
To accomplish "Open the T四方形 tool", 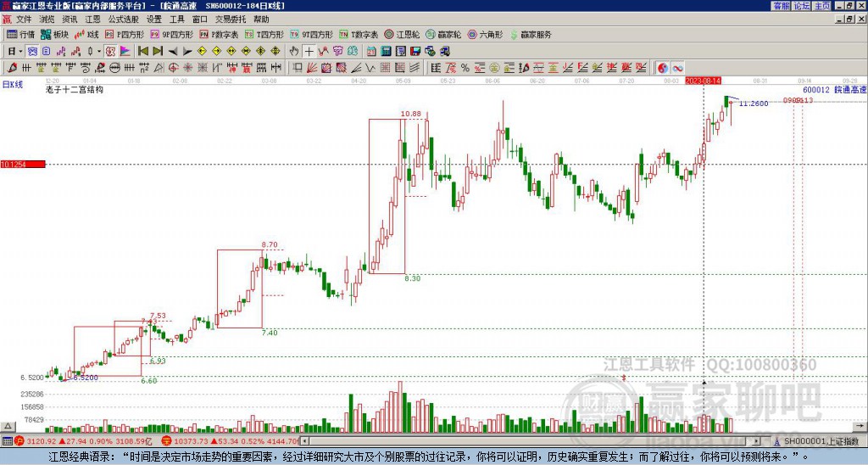I will 264,34.
